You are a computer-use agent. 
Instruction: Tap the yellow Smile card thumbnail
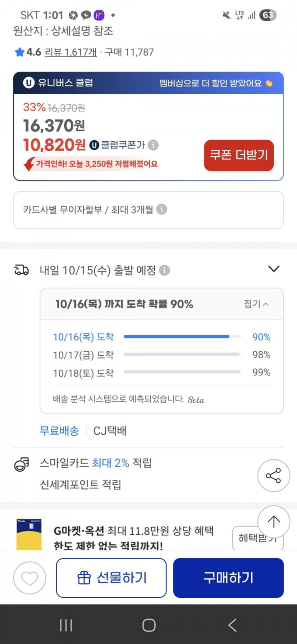[x=29, y=534]
